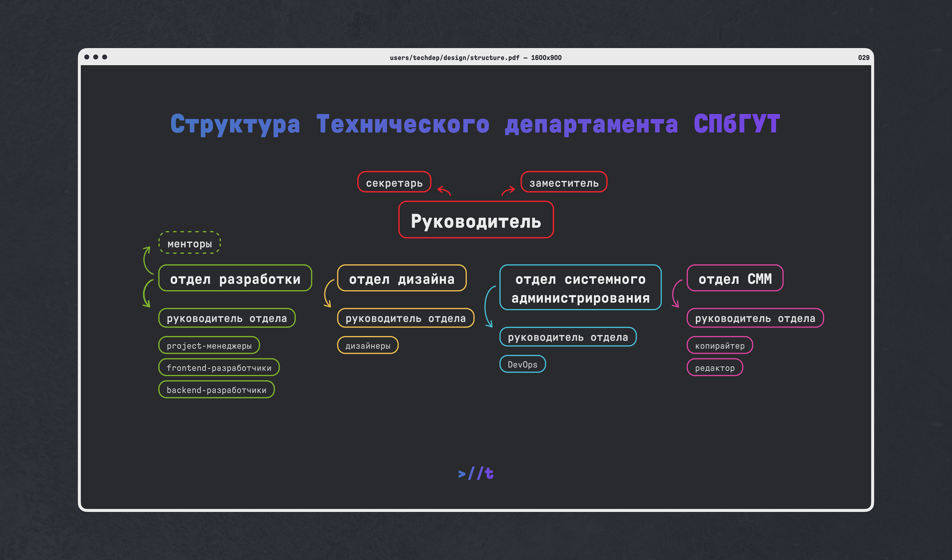952x560 pixels.
Task: Select the копирайтер item
Action: [720, 345]
